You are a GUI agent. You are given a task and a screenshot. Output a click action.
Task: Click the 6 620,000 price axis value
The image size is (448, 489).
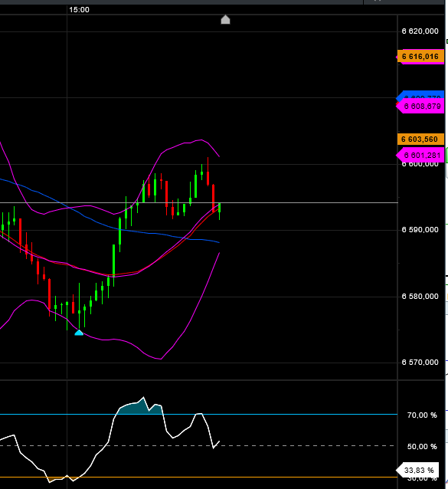point(420,31)
